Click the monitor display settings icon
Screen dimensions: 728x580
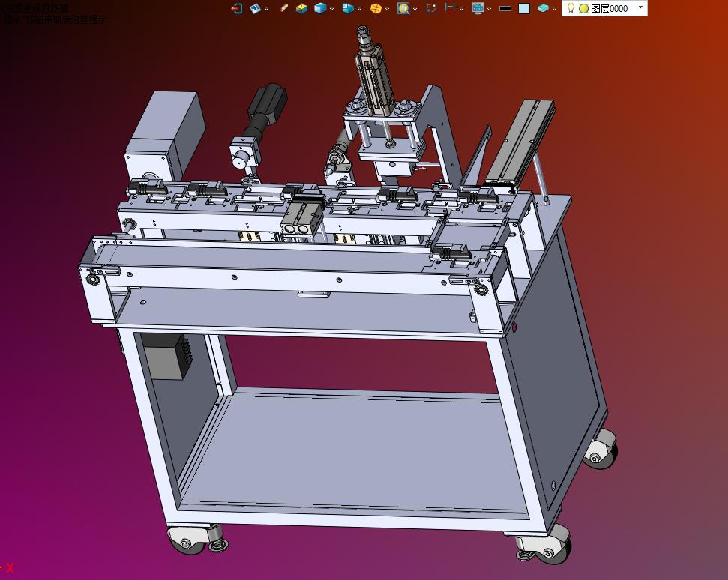pyautogui.click(x=478, y=8)
